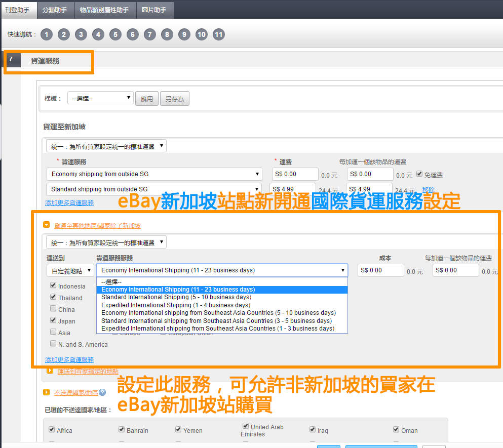Screen dimensions: 503x448
Task: Select the --選擇-- option in list
Action: 222,282
